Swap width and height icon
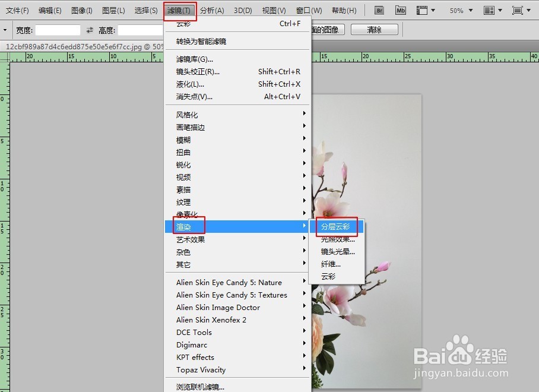 (x=90, y=30)
